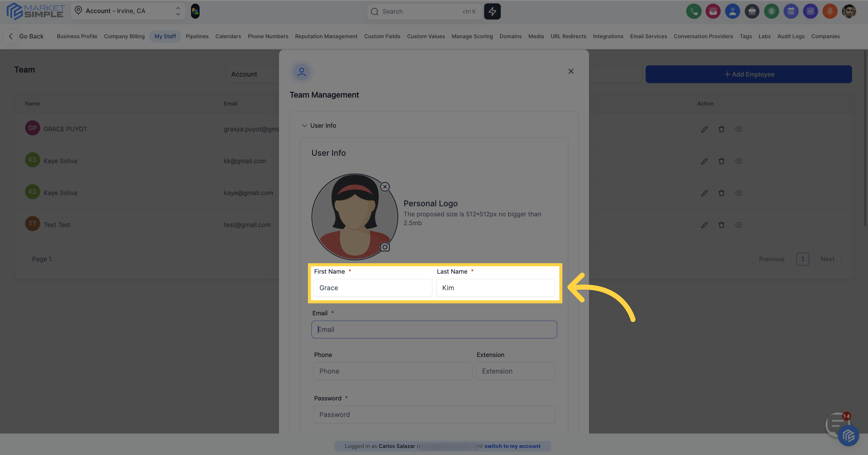Viewport: 868px width, 455px height.
Task: Click the Next pagination button
Action: 828,259
